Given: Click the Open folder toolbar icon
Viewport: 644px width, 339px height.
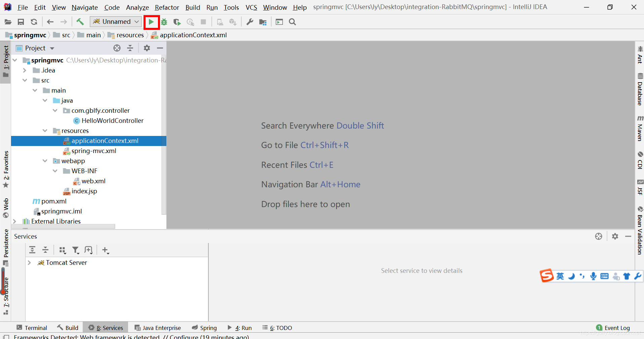Looking at the screenshot, I should 8,22.
